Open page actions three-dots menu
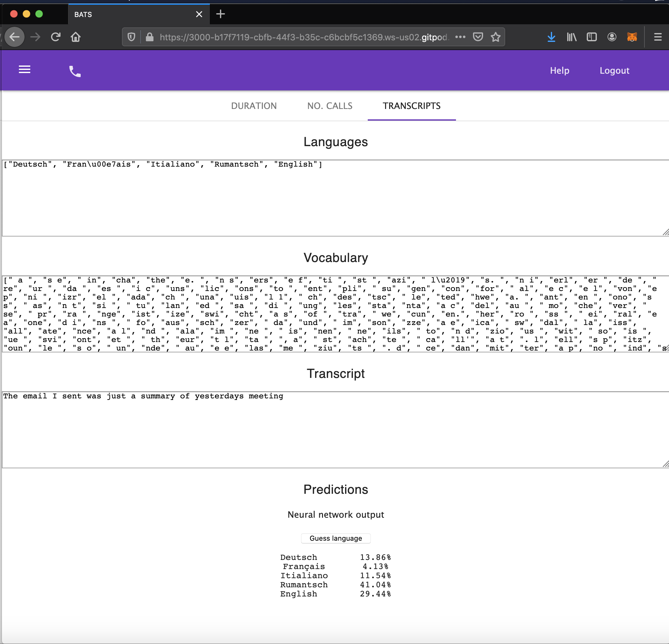Viewport: 669px width, 644px height. 460,37
